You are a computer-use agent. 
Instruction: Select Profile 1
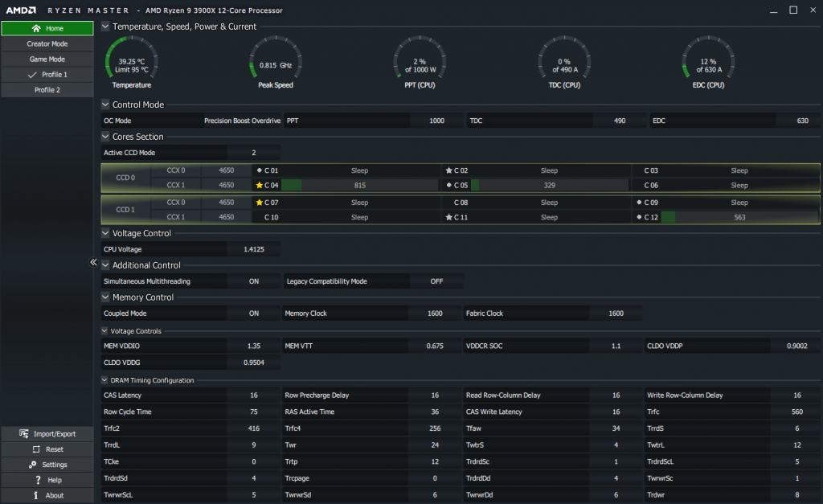(47, 75)
